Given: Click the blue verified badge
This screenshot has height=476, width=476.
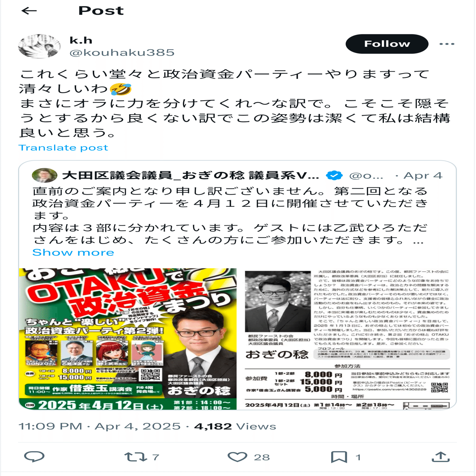Looking at the screenshot, I should 334,175.
